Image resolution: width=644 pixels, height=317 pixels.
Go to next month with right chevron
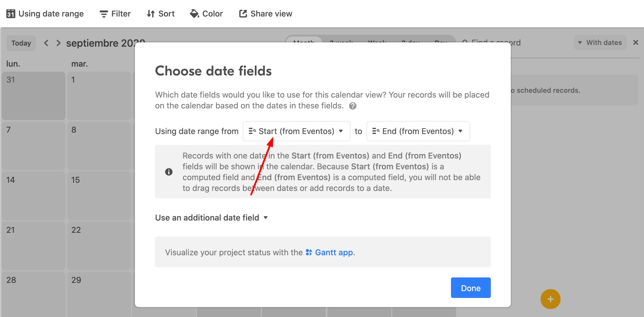(58, 43)
